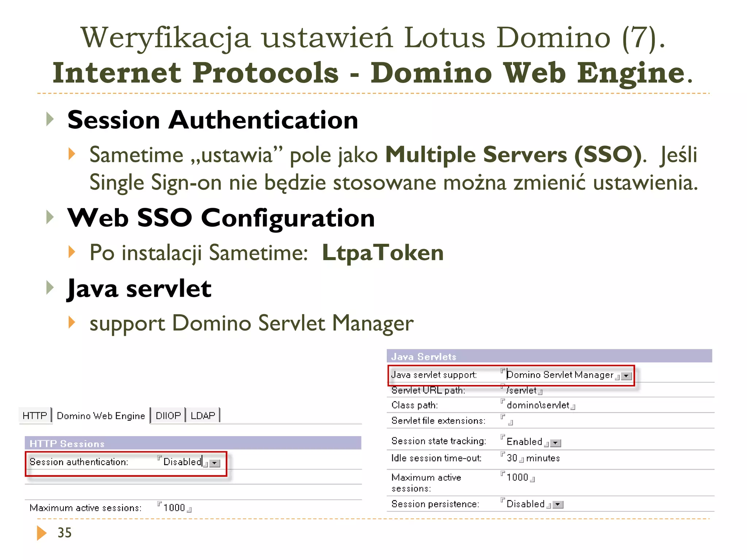Click the 'Java servlet' heading
The height and width of the screenshot is (560, 747).
click(139, 289)
